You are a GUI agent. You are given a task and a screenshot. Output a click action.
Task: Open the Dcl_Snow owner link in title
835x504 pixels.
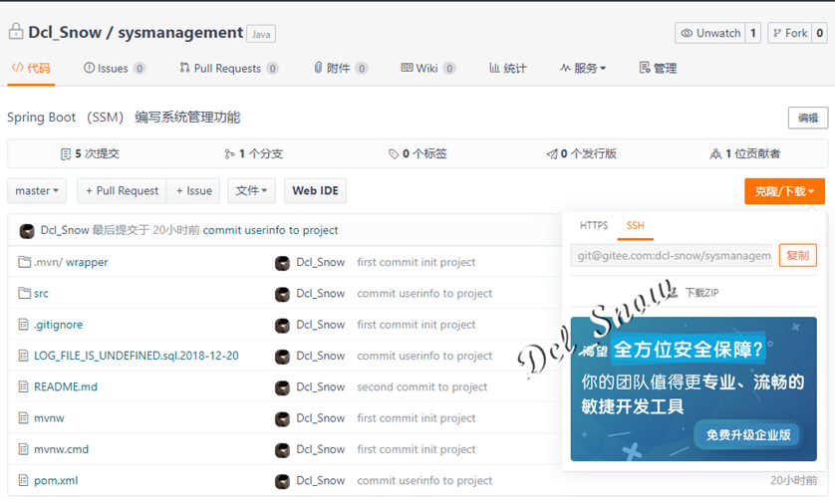coord(65,33)
